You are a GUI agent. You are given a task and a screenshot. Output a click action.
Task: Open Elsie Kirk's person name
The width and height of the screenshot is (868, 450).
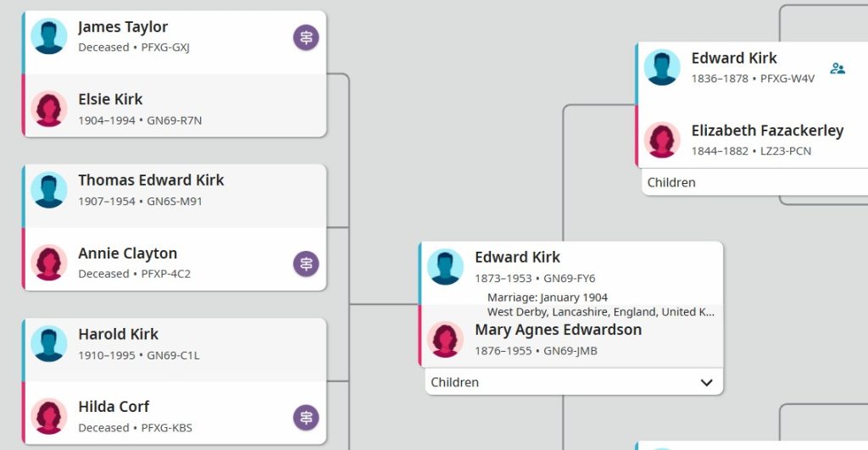coord(110,100)
